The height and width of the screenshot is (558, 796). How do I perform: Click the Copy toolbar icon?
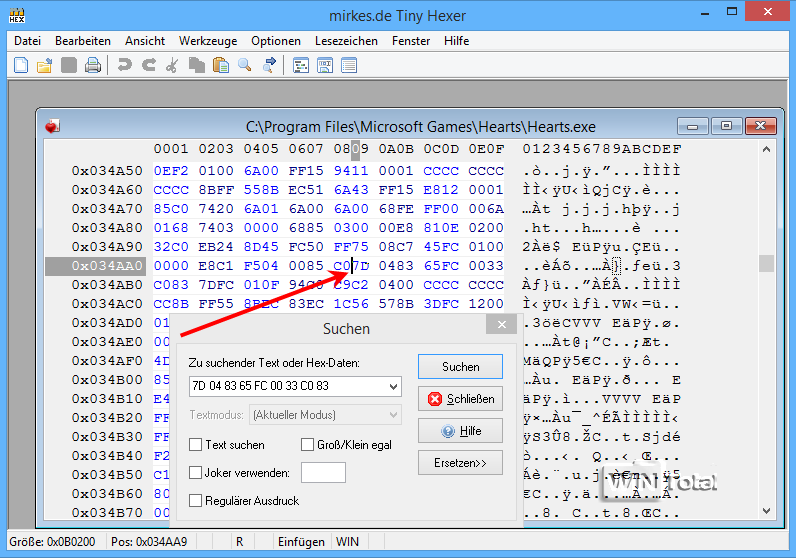point(196,65)
